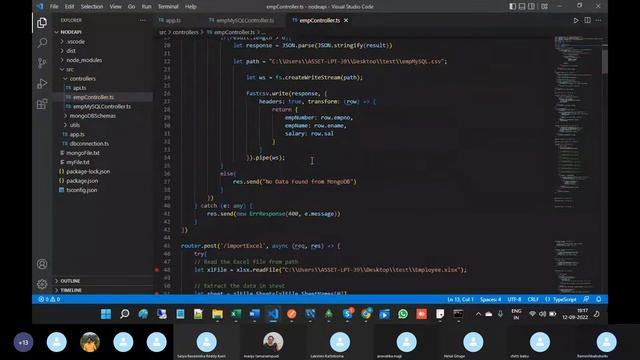Click the feedback icon in status bar
The image size is (640, 360).
(x=587, y=299)
